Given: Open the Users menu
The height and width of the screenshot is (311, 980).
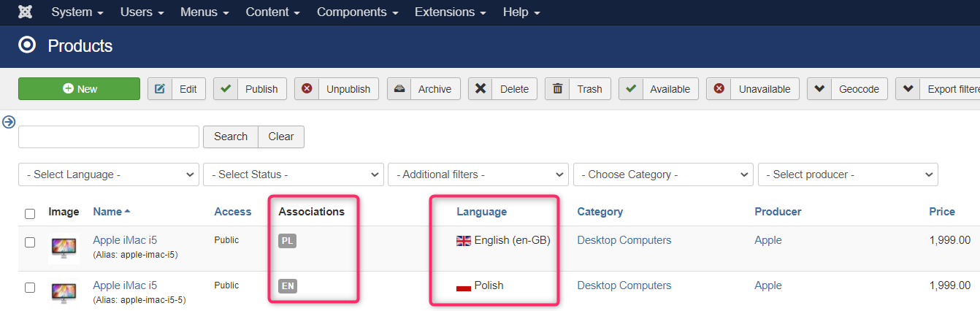Looking at the screenshot, I should pyautogui.click(x=142, y=12).
